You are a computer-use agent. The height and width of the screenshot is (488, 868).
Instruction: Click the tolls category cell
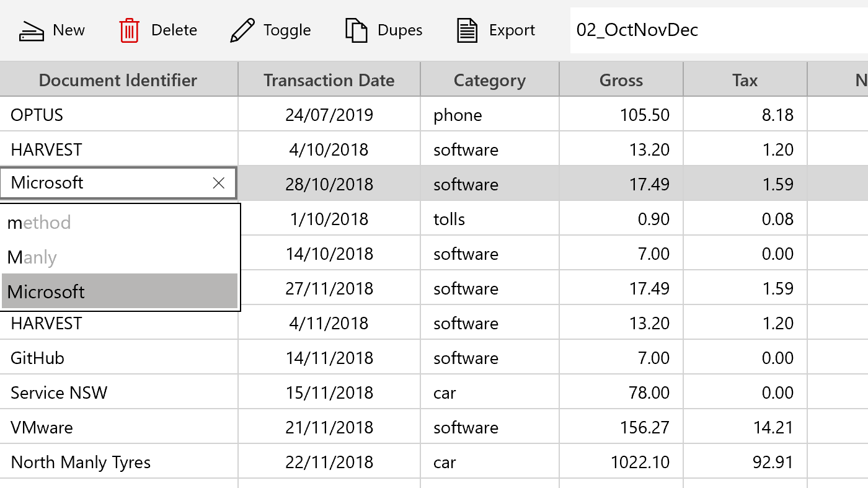pyautogui.click(x=449, y=219)
